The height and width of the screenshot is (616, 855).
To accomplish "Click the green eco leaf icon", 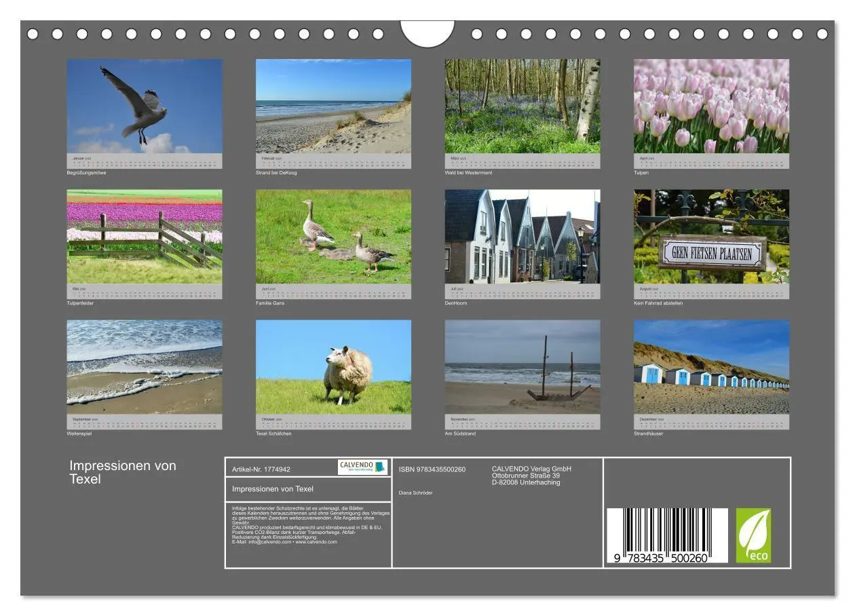I will 753,535.
